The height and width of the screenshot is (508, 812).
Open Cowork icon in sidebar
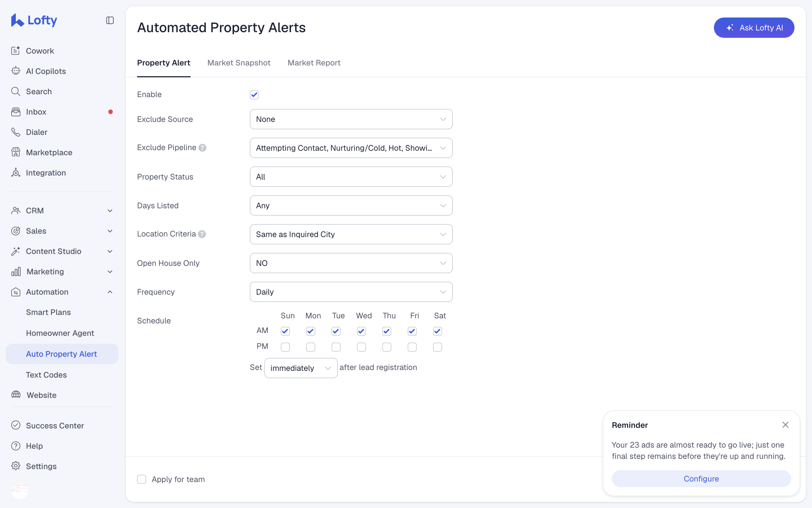[x=16, y=51]
